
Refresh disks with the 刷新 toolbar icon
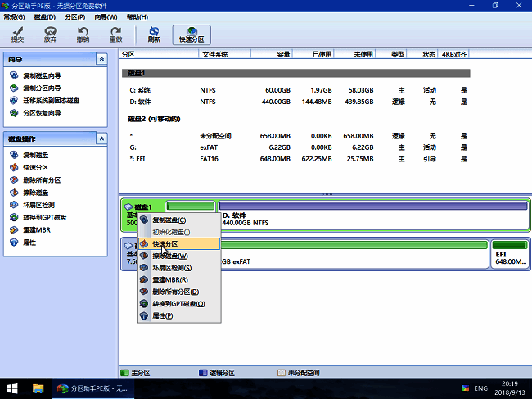pyautogui.click(x=154, y=34)
